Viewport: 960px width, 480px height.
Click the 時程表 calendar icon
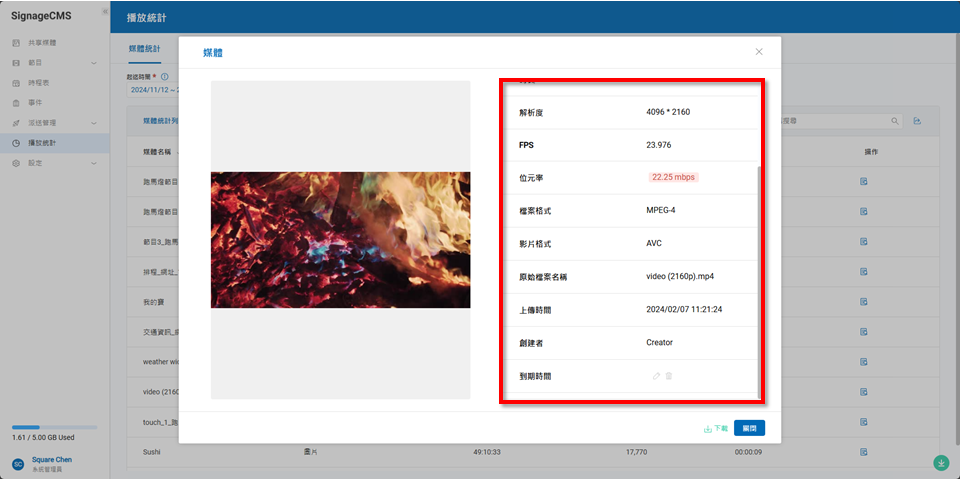[16, 83]
